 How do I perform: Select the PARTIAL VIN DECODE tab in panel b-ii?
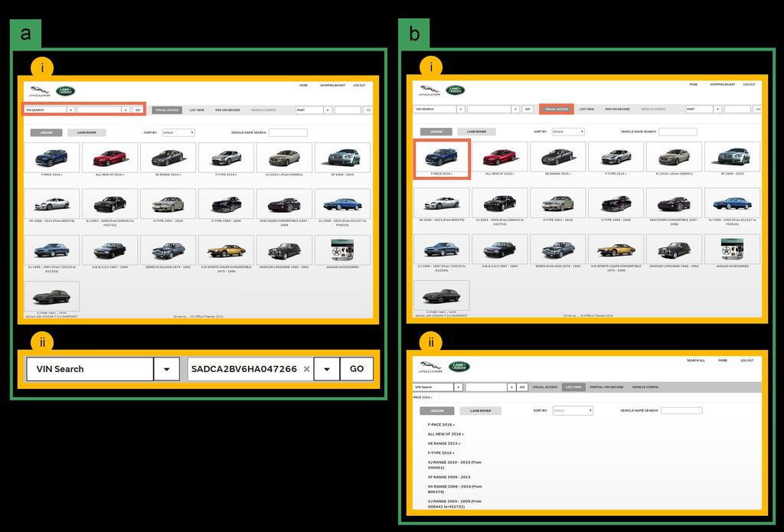[x=606, y=387]
